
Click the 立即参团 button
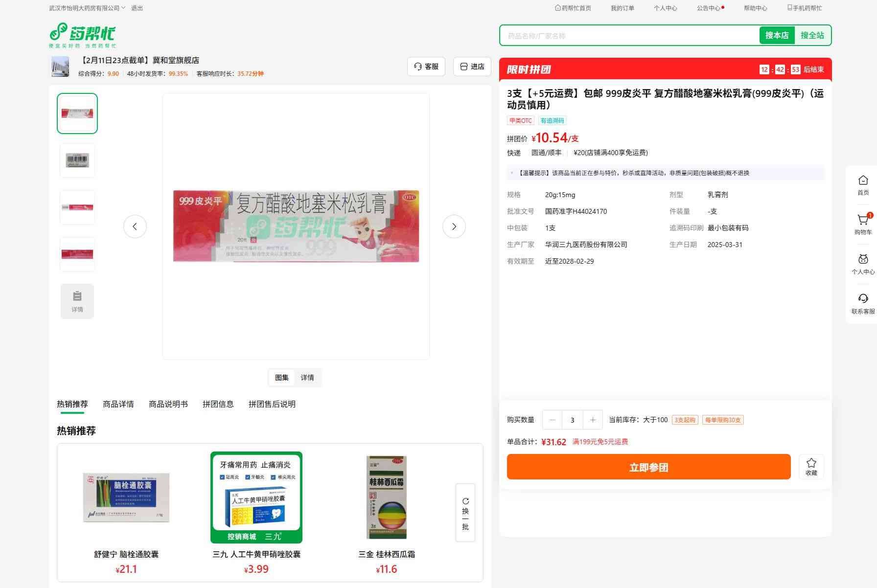tap(648, 467)
